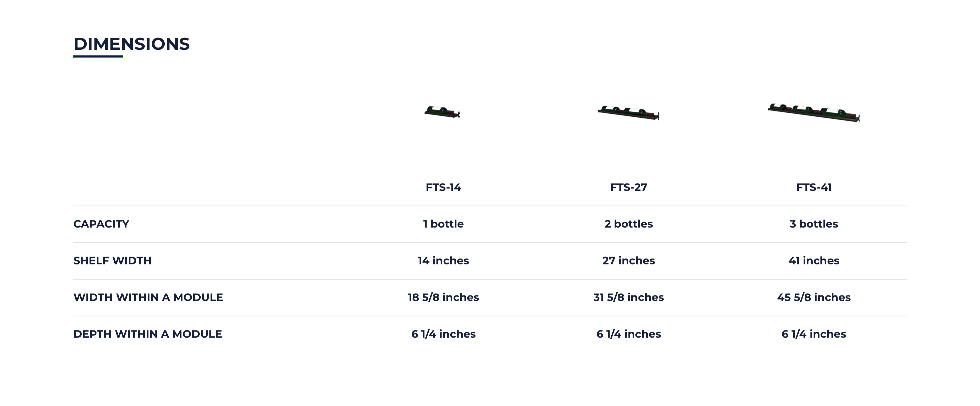Select the "14 inches" shelf width value
The width and height of the screenshot is (980, 406).
[x=443, y=261]
